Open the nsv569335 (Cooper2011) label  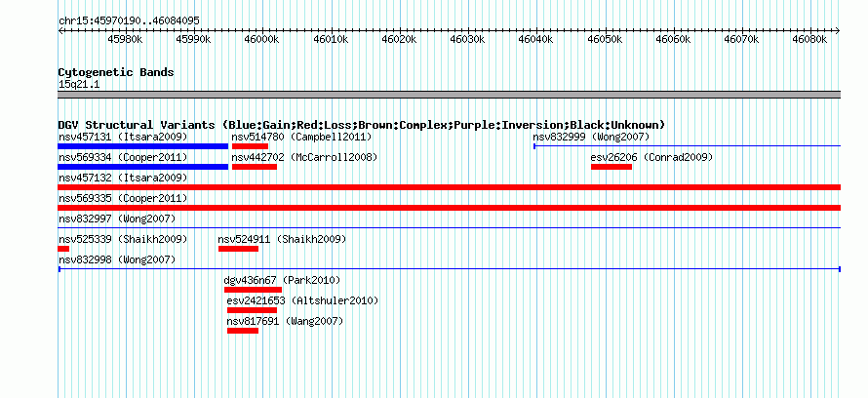tap(123, 198)
